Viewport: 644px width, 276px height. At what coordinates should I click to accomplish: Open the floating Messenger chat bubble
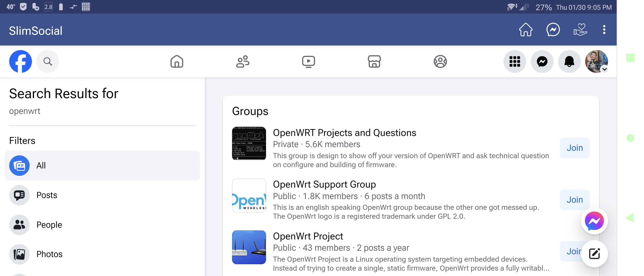click(x=594, y=221)
